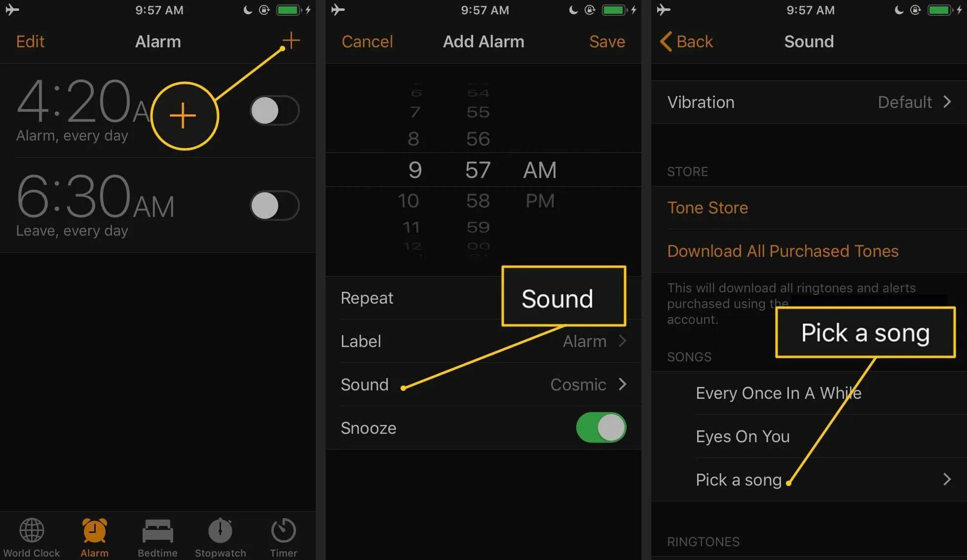The width and height of the screenshot is (967, 560).
Task: Expand the Vibration Default option
Action: tap(950, 102)
